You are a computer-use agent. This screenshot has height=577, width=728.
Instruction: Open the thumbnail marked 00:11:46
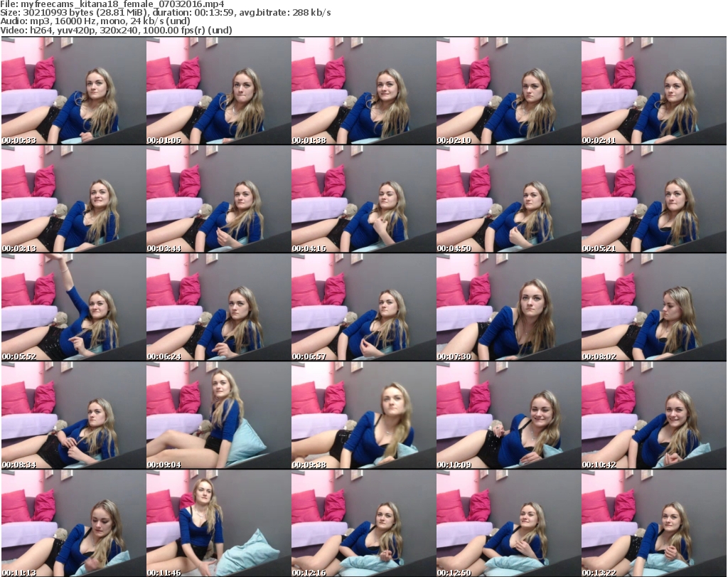pyautogui.click(x=218, y=524)
